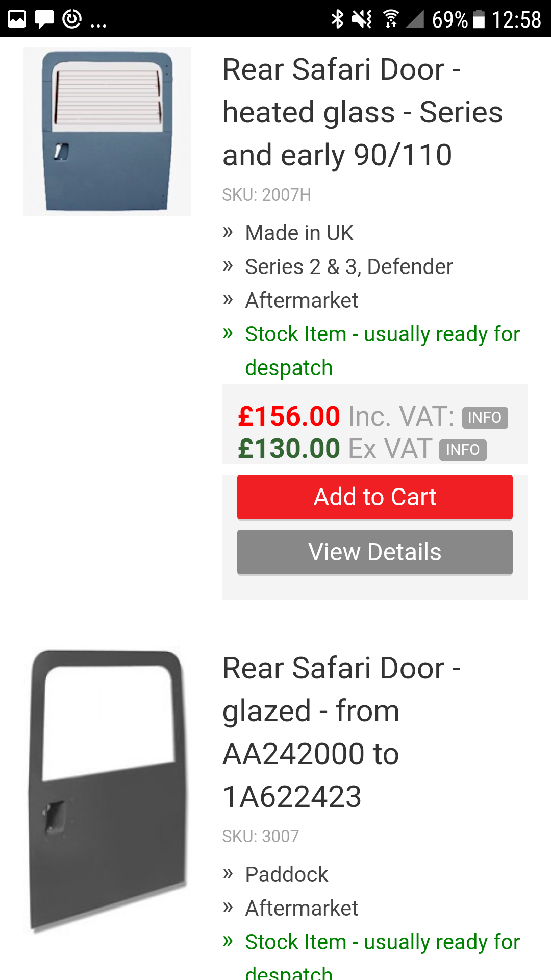Open the heated glass Safari Door title
Viewport: 551px width, 980px height.
[x=362, y=112]
